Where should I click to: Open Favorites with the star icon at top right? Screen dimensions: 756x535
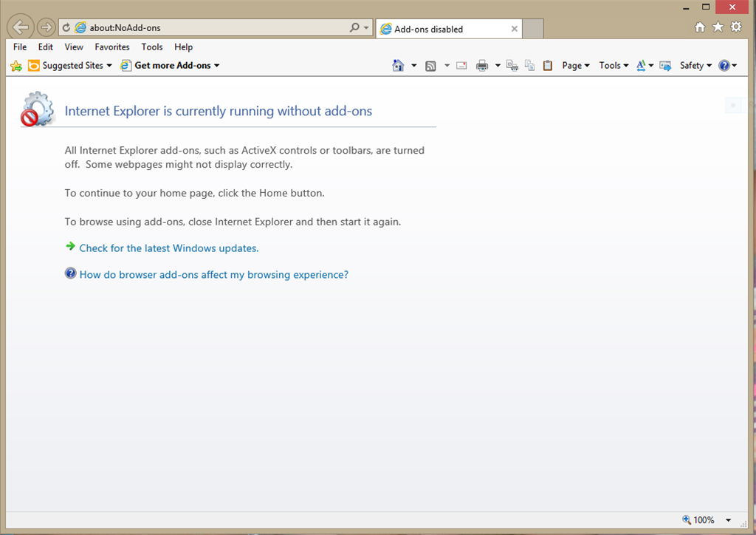tap(718, 27)
